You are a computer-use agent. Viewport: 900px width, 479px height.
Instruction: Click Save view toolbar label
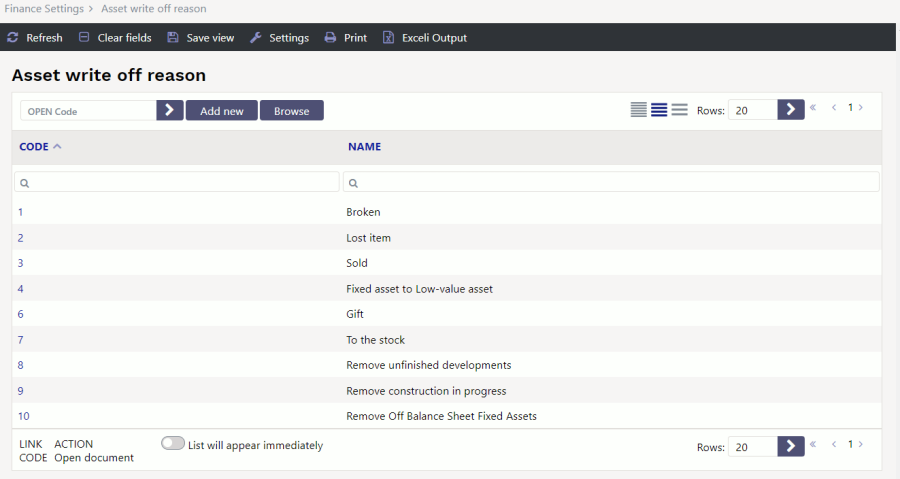(210, 38)
